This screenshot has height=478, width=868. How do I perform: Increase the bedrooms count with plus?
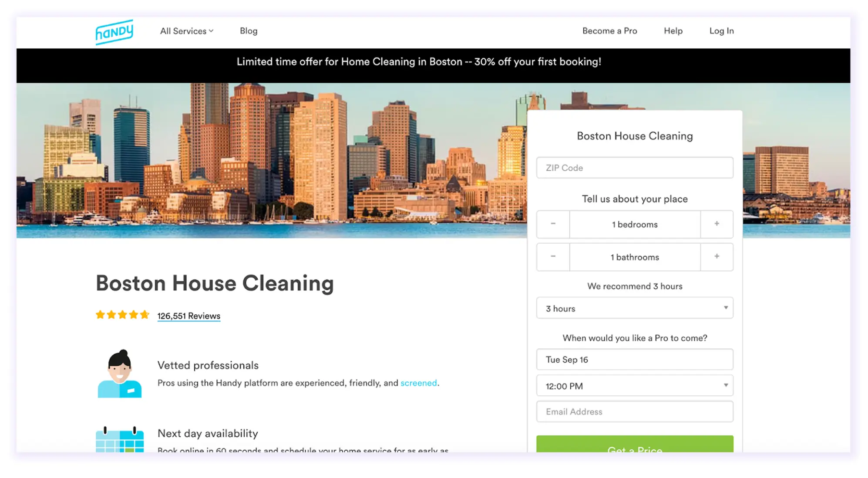click(x=717, y=224)
